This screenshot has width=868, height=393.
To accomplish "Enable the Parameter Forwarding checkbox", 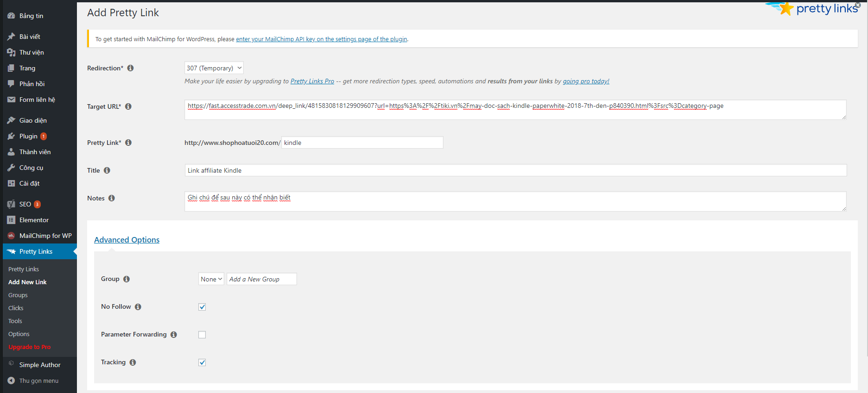I will coord(202,335).
